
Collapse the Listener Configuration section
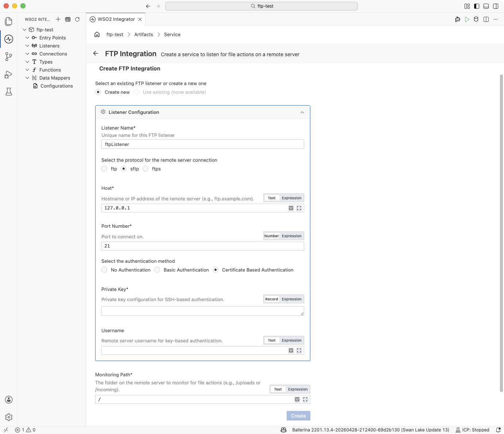coord(302,112)
